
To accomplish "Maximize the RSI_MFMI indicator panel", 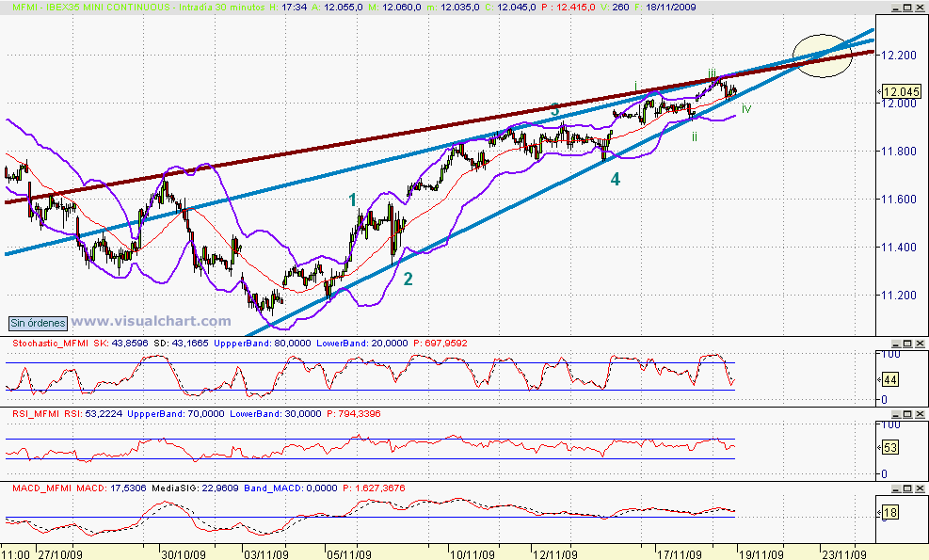I will (907, 414).
